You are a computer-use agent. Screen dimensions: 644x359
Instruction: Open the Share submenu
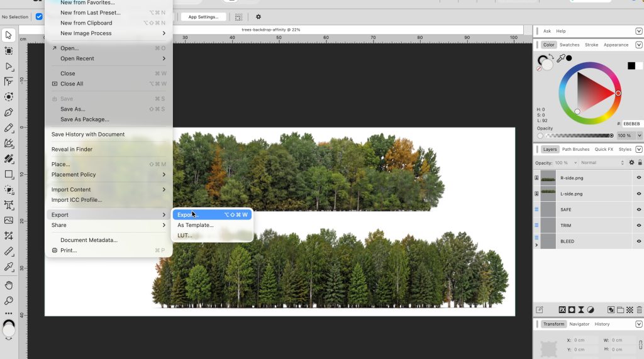109,225
